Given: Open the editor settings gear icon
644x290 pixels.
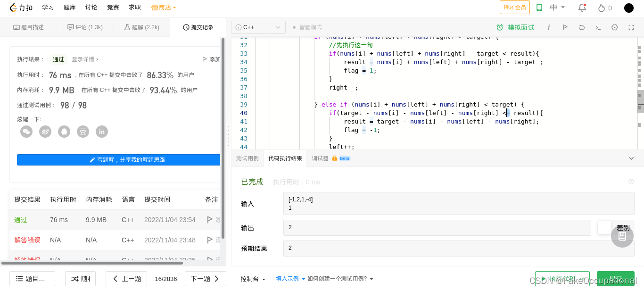Looking at the screenshot, I should click(615, 27).
